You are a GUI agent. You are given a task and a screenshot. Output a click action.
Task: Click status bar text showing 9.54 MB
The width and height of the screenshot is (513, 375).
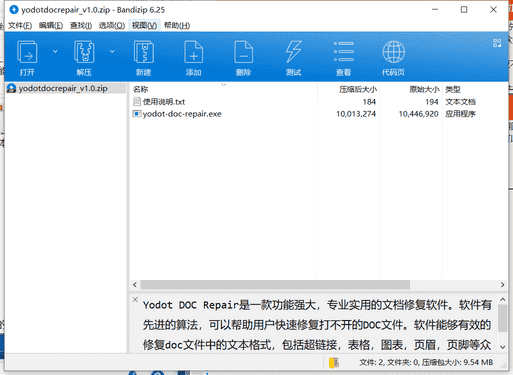(x=426, y=362)
